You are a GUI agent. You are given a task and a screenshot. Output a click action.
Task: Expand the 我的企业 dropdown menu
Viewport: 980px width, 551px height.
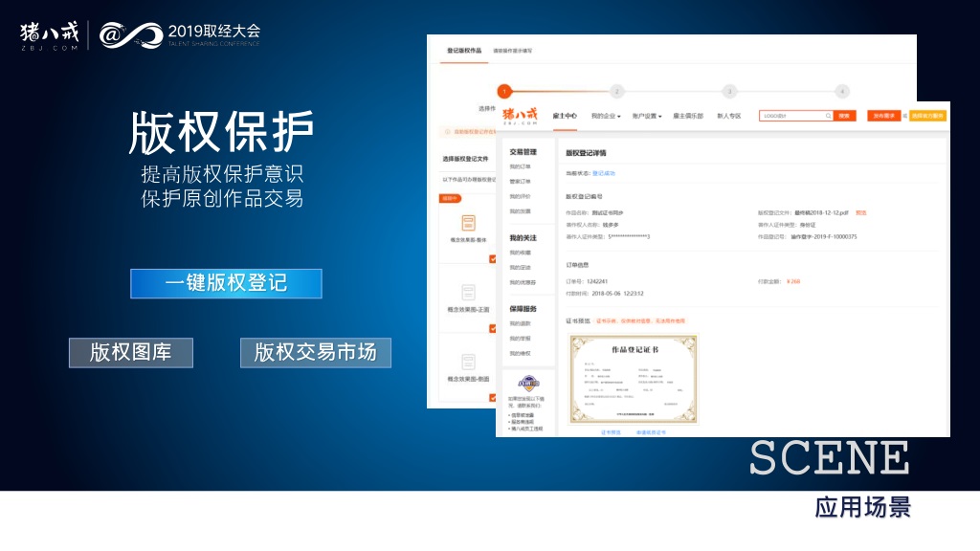pos(606,116)
